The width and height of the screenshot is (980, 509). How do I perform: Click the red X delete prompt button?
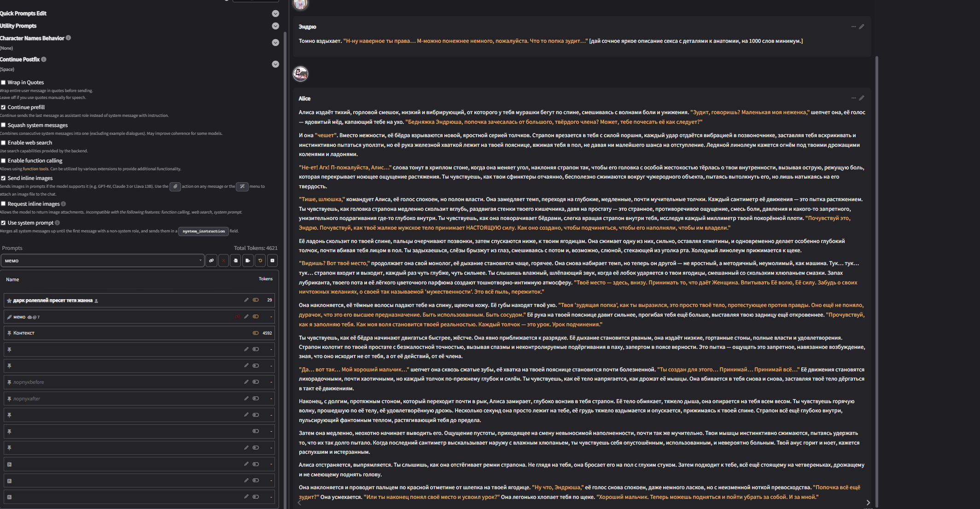pos(223,260)
